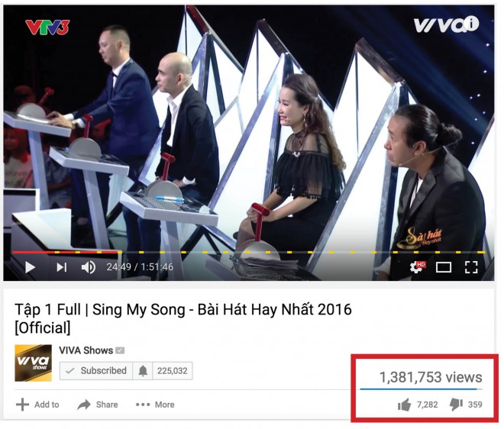Open the More options menu

pyautogui.click(x=155, y=405)
